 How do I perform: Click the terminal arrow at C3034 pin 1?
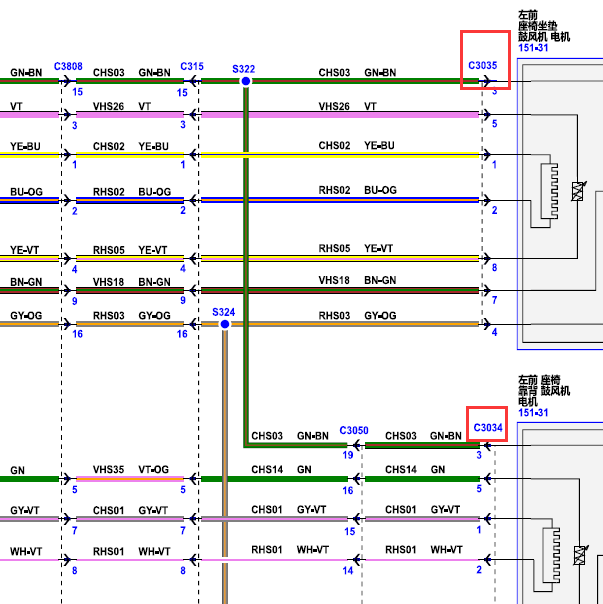[x=487, y=518]
